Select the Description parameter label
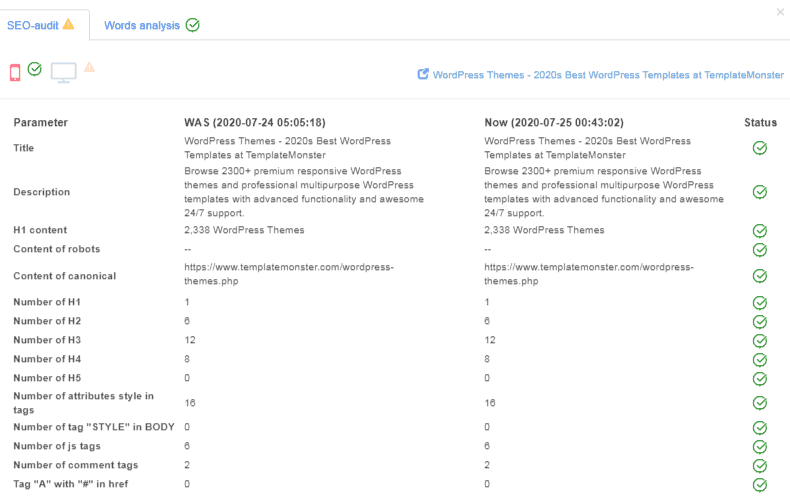The height and width of the screenshot is (501, 790). click(42, 192)
